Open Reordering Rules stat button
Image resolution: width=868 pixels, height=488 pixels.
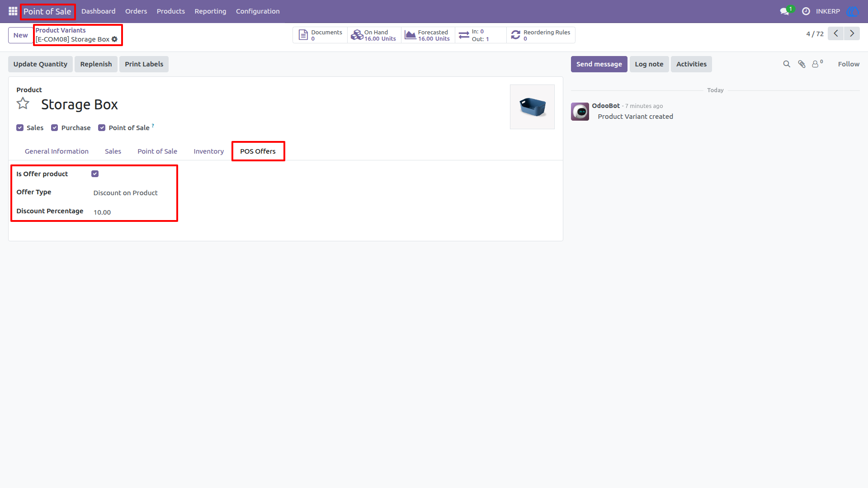pyautogui.click(x=541, y=35)
